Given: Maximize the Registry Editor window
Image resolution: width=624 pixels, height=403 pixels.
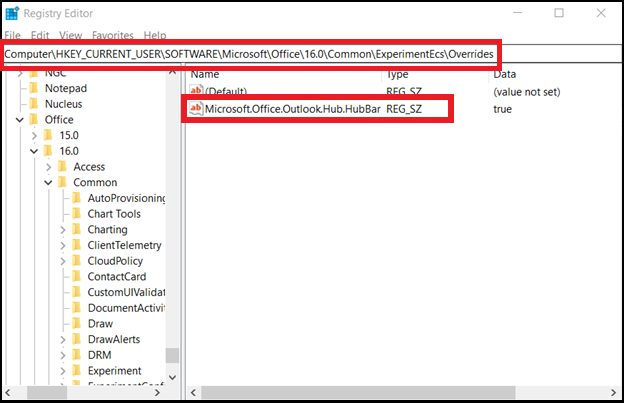Looking at the screenshot, I should click(559, 13).
